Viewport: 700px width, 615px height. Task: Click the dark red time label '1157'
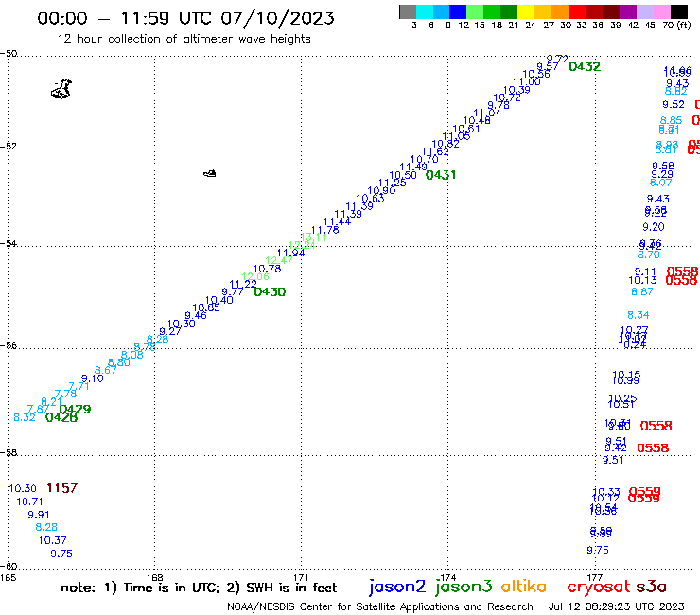coord(62,488)
